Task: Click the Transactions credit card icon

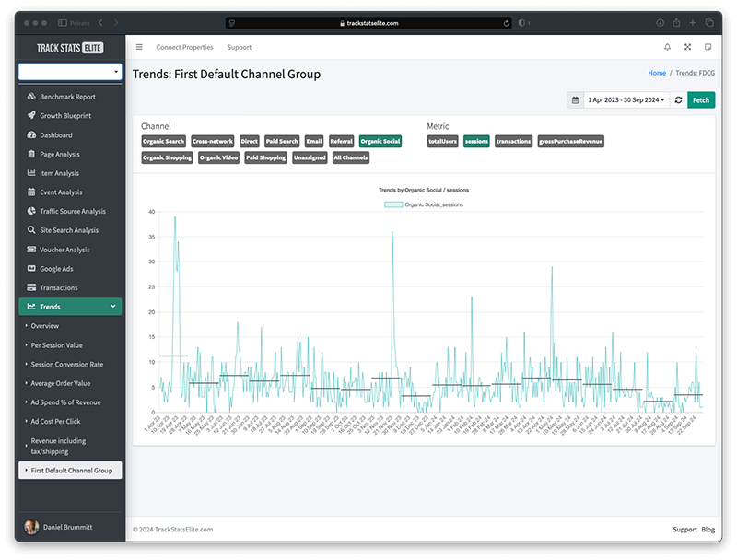Action: [31, 287]
